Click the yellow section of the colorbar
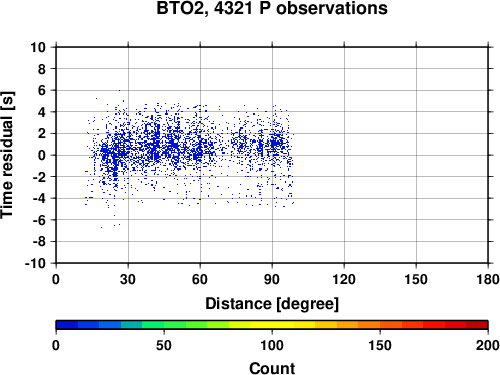Screen dimensions: 500x375 (x=272, y=325)
